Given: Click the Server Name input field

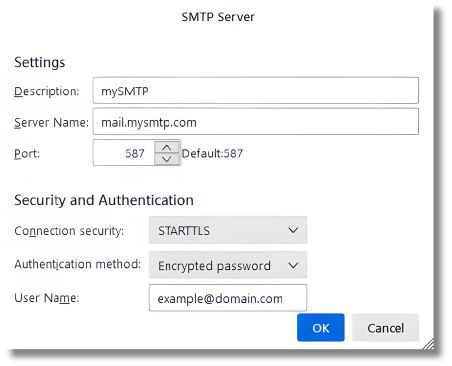Looking at the screenshot, I should (256, 122).
